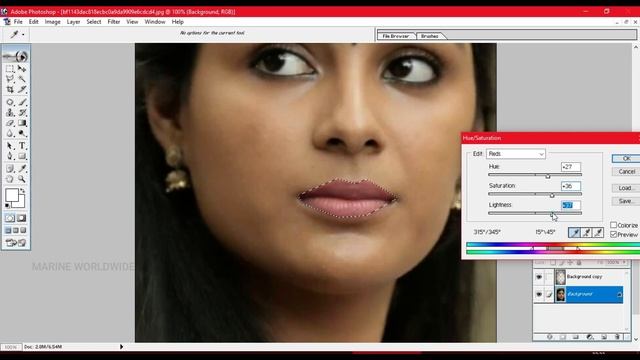This screenshot has width=640, height=360.
Task: Click the Jump to ImageReady icon
Action: [x=16, y=243]
